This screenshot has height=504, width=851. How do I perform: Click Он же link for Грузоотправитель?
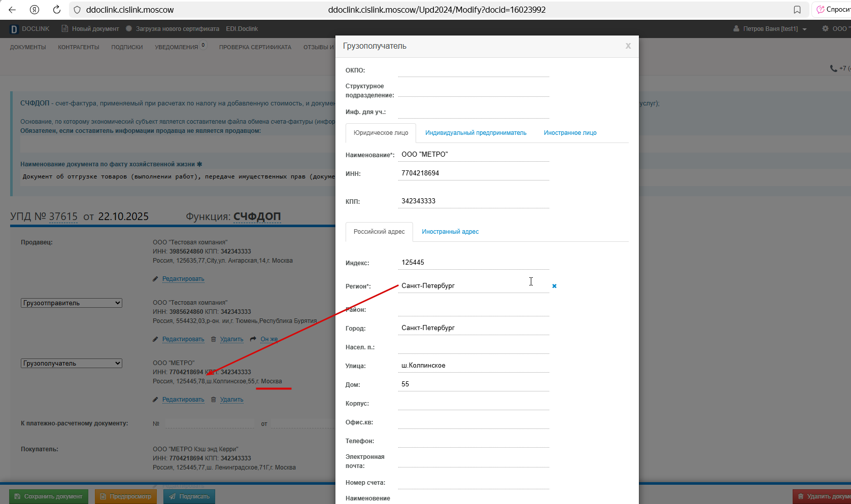pos(269,339)
